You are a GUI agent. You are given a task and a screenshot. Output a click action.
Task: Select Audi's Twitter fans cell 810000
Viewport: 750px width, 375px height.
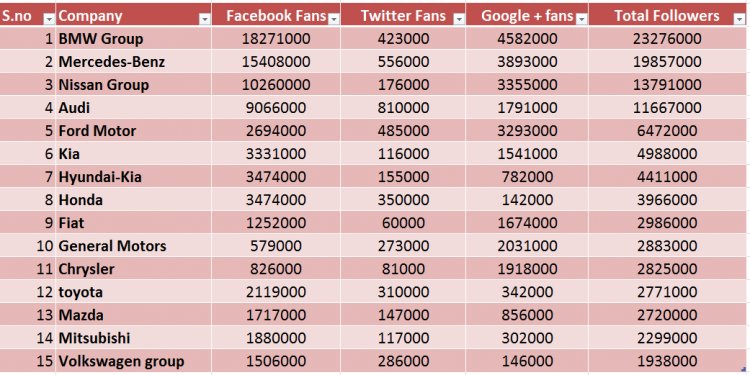coord(403,108)
